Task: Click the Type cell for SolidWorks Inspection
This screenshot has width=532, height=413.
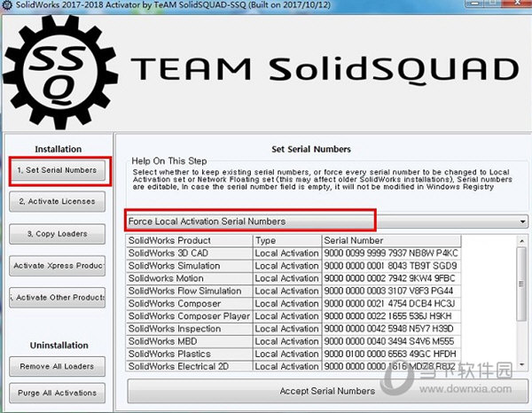Action: coord(287,329)
